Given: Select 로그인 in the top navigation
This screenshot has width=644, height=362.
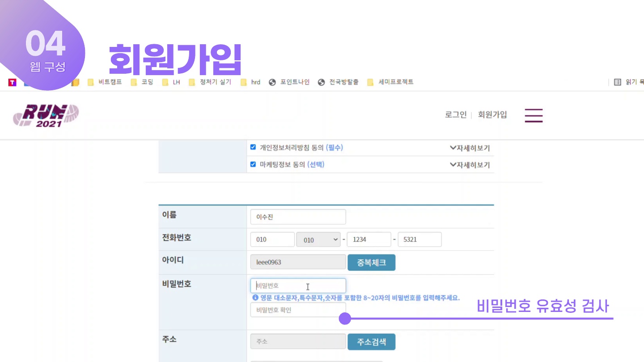Looking at the screenshot, I should pos(455,115).
